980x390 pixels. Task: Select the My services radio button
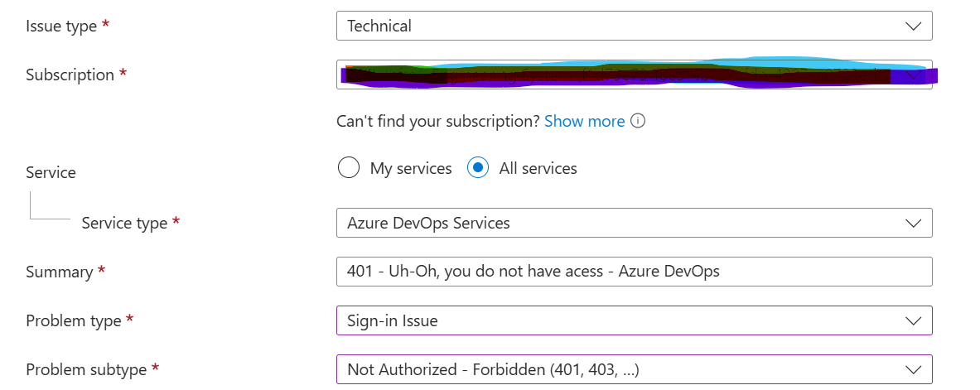(x=348, y=168)
